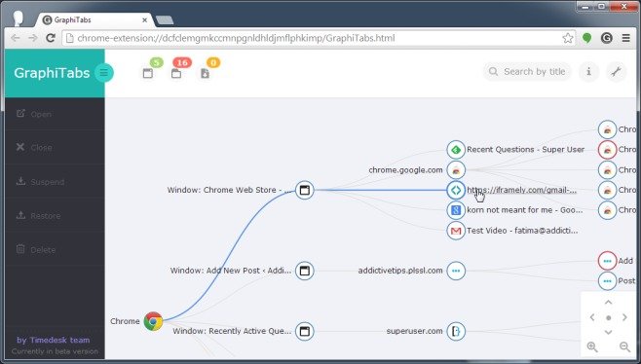Viewport: 641px width, 364px height.
Task: Open the suspended tabs icon with orange badge
Action: 206,74
